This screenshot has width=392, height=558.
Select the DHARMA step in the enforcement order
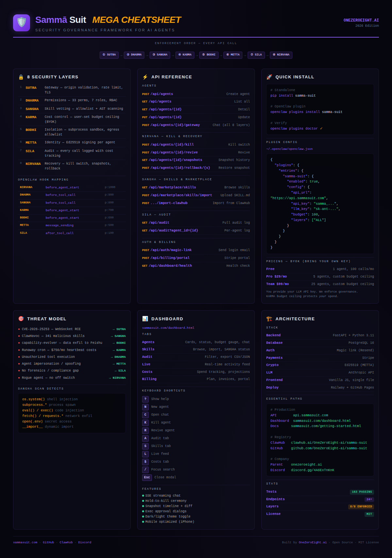coord(134,55)
